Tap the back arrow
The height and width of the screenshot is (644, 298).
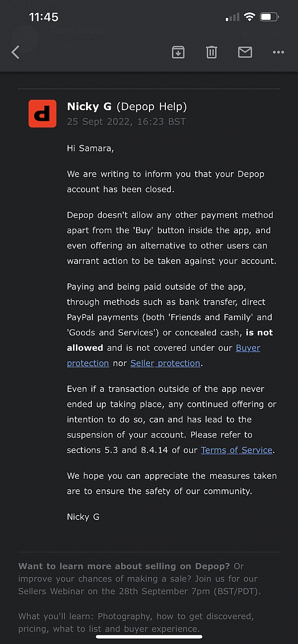point(15,52)
